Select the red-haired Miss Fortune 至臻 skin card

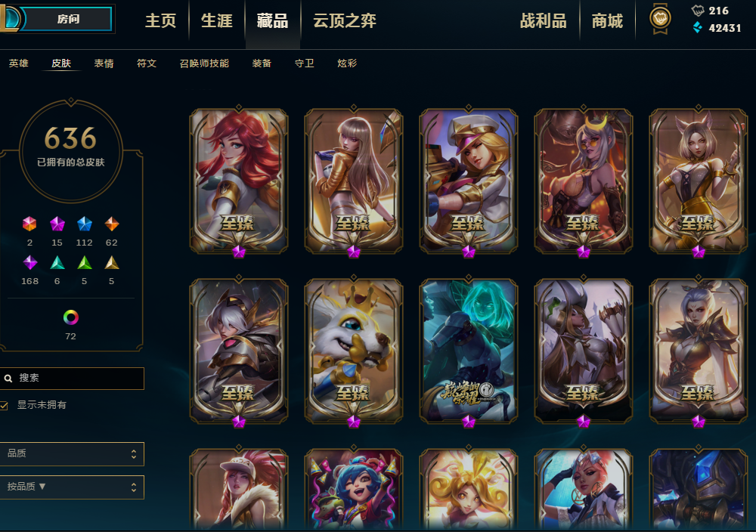tap(239, 181)
